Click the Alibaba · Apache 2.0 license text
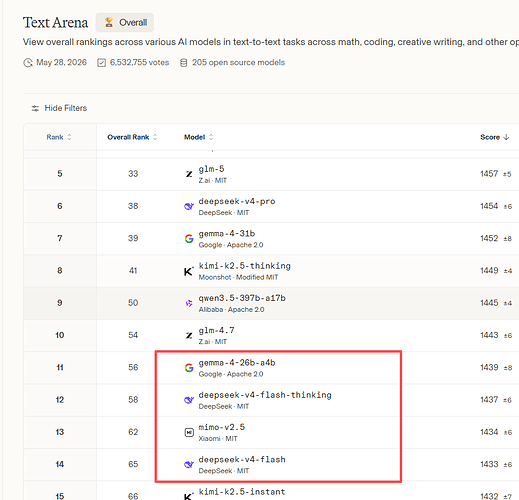The width and height of the screenshot is (519, 500). [x=231, y=310]
